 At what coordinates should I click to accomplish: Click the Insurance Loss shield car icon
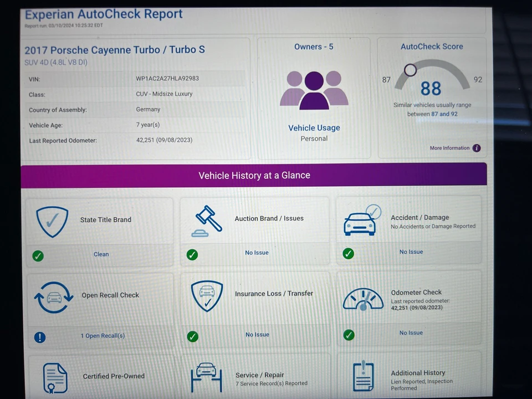(x=207, y=295)
